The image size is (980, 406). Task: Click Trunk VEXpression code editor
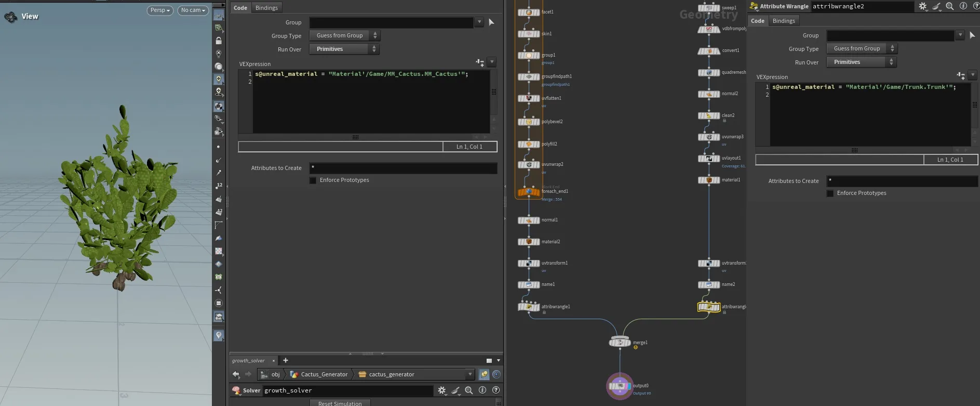point(870,115)
